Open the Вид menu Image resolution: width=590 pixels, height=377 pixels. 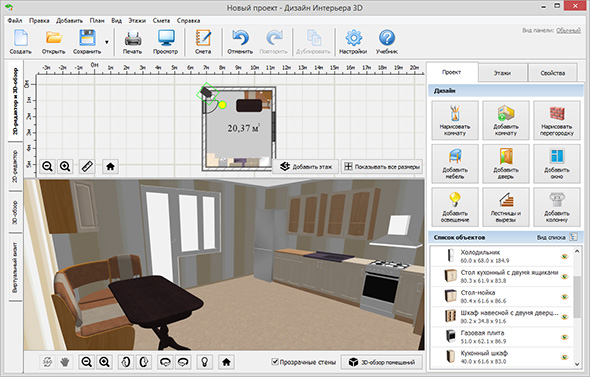(x=117, y=21)
